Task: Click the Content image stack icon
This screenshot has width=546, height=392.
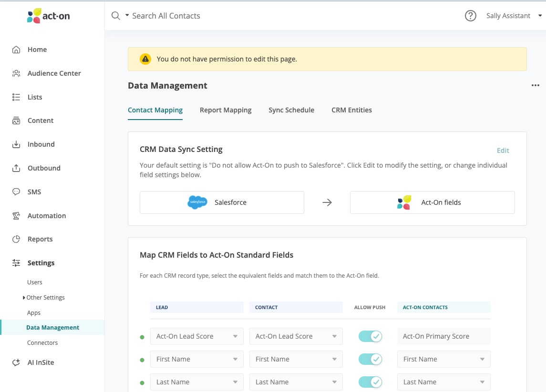Action: pyautogui.click(x=16, y=121)
